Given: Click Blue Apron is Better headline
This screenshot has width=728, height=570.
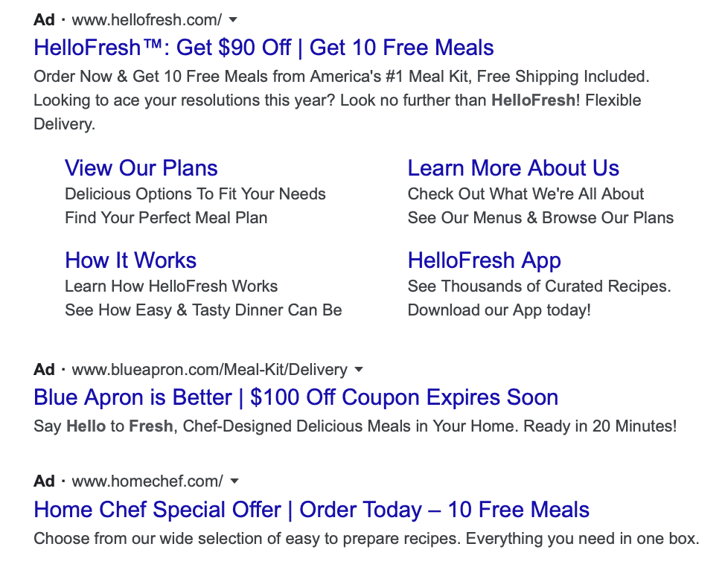Looking at the screenshot, I should tap(296, 398).
